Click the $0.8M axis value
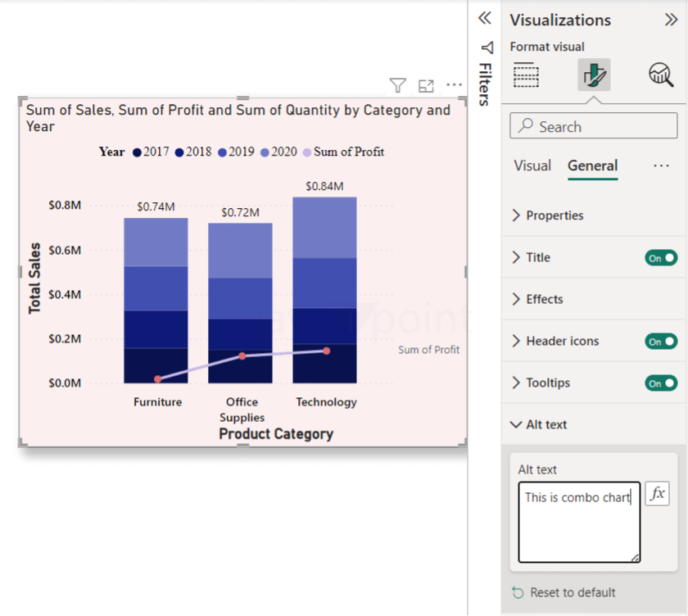 point(65,206)
